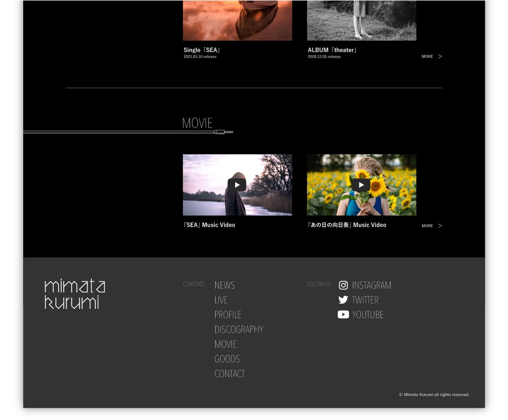Click the copyright Mimata Kurumi text
508x420 pixels.
(434, 395)
